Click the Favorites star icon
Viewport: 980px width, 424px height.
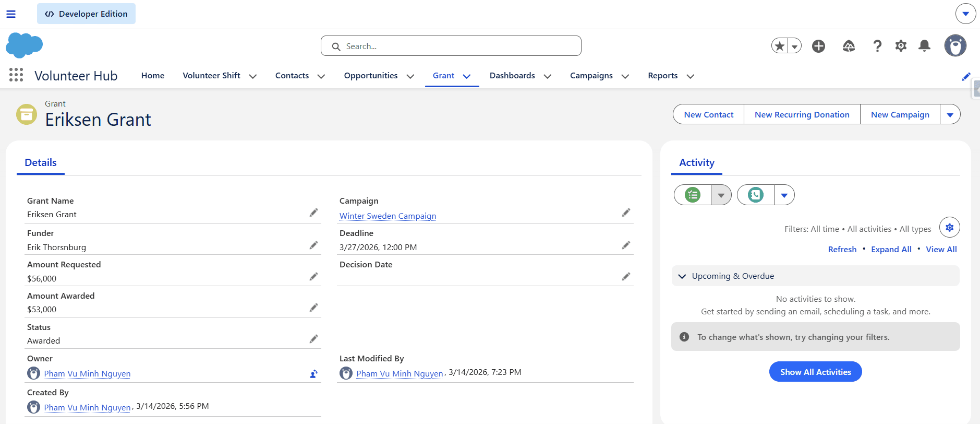pos(780,46)
